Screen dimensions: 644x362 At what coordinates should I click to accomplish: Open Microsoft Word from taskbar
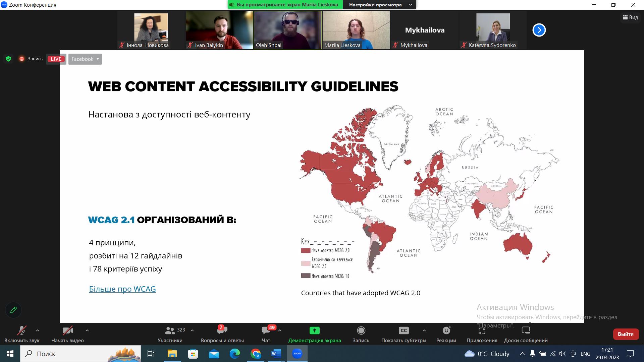[276, 354]
